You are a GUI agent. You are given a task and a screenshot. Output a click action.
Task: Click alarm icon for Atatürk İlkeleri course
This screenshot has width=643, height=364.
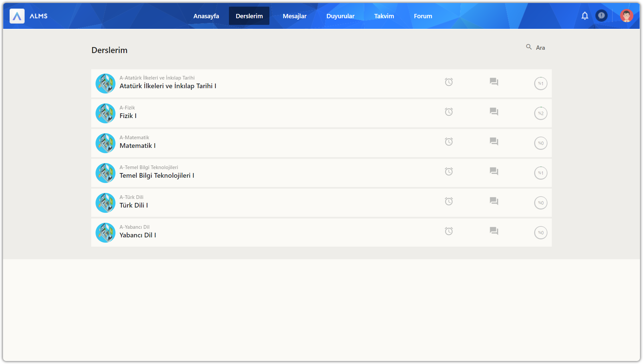pos(449,82)
